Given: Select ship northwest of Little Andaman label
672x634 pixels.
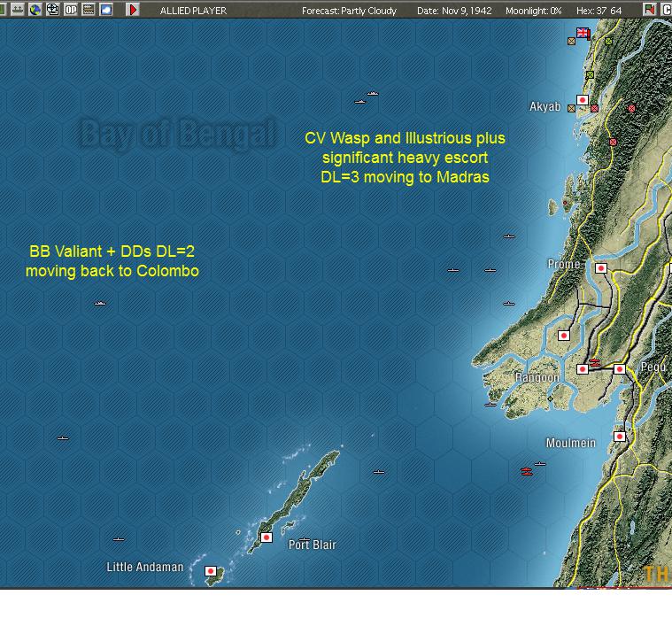Looking at the screenshot, I should point(119,539).
